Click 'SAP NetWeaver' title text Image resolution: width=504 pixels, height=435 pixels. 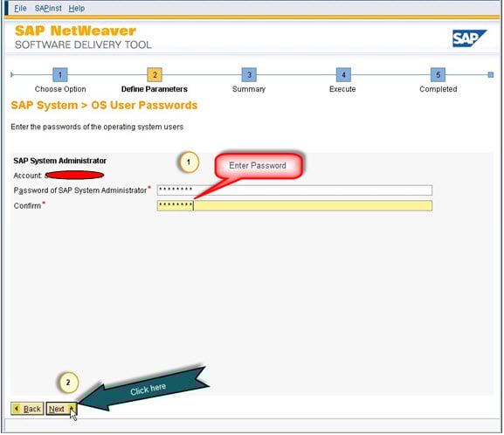tap(75, 31)
